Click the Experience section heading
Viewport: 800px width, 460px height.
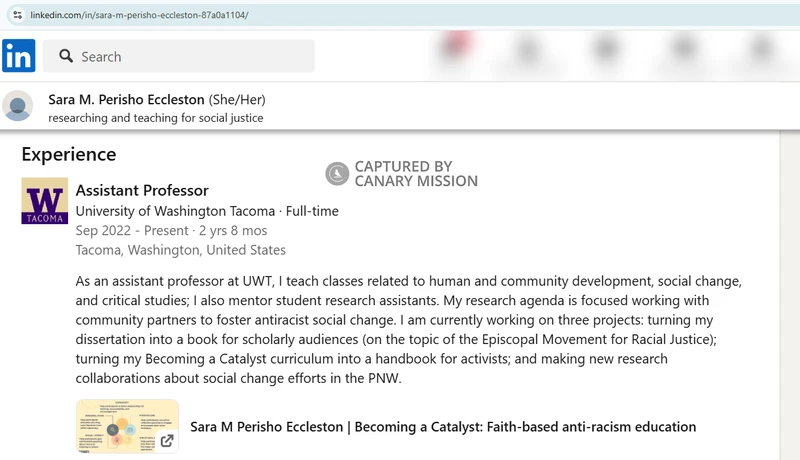coord(69,154)
